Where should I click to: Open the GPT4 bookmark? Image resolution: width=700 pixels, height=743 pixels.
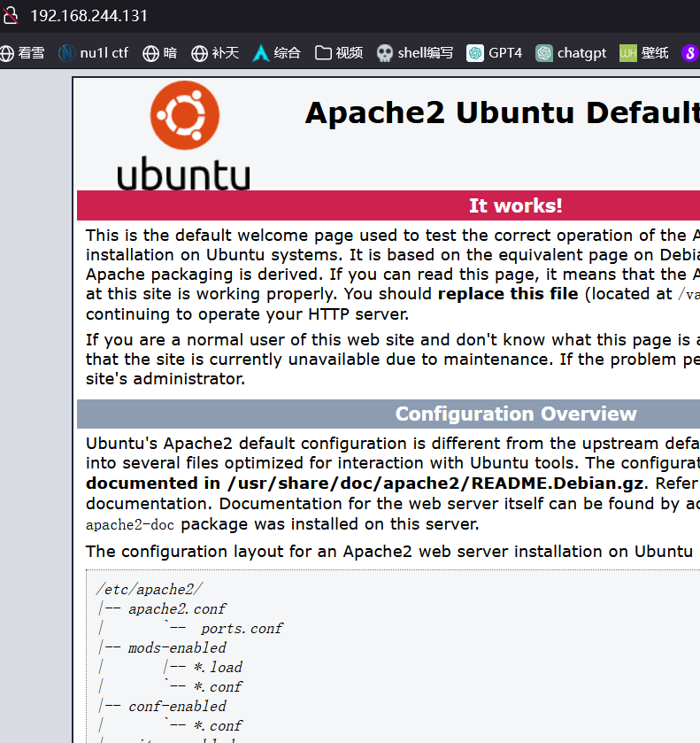click(495, 53)
